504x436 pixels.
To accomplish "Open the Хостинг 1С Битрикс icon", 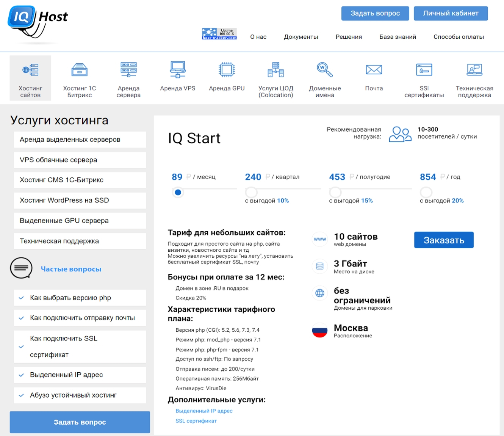I will [x=80, y=70].
